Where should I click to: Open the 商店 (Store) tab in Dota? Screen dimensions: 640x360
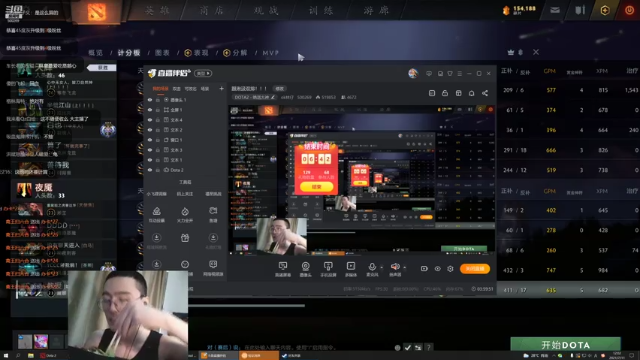212,11
